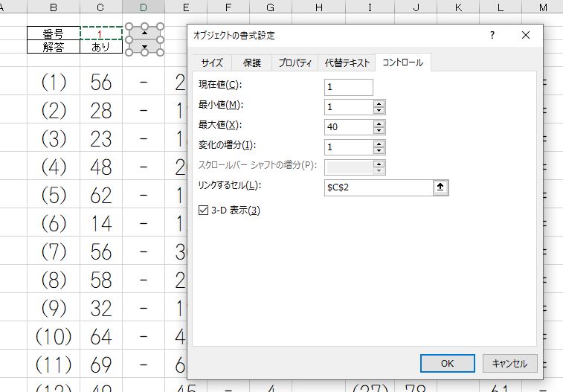Click the help question mark in dialog
This screenshot has height=392, width=563.
(x=492, y=35)
